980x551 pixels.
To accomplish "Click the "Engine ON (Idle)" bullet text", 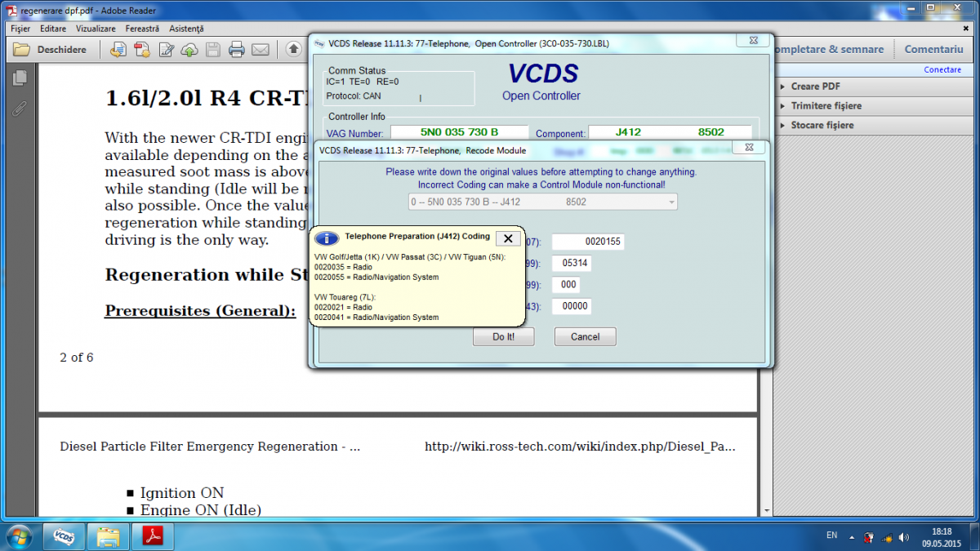I will [x=201, y=510].
